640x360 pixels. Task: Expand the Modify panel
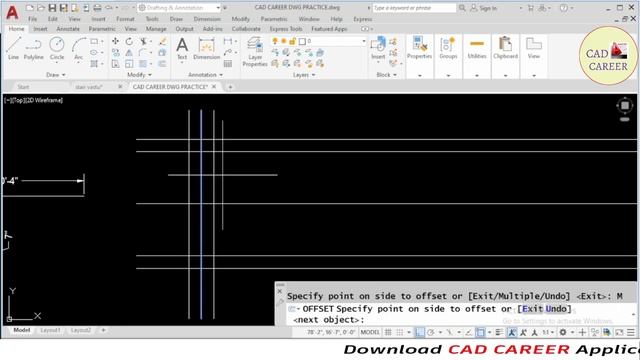139,75
